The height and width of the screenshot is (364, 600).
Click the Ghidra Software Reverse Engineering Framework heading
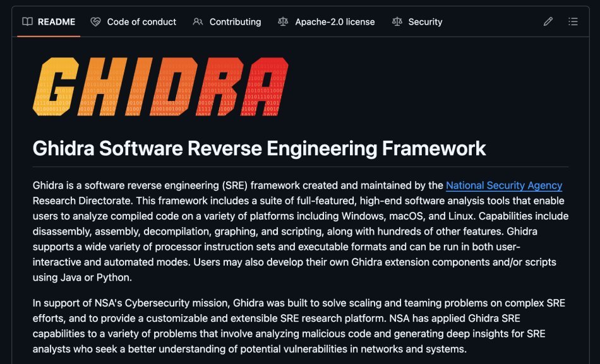click(259, 148)
